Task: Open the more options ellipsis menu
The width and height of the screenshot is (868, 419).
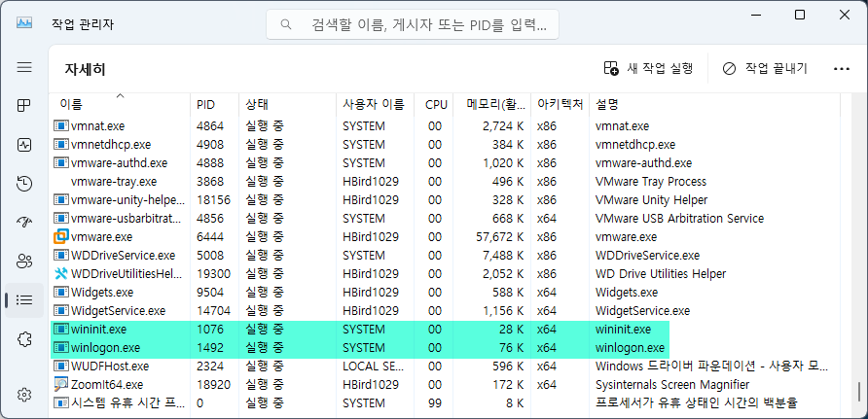Action: pyautogui.click(x=842, y=69)
